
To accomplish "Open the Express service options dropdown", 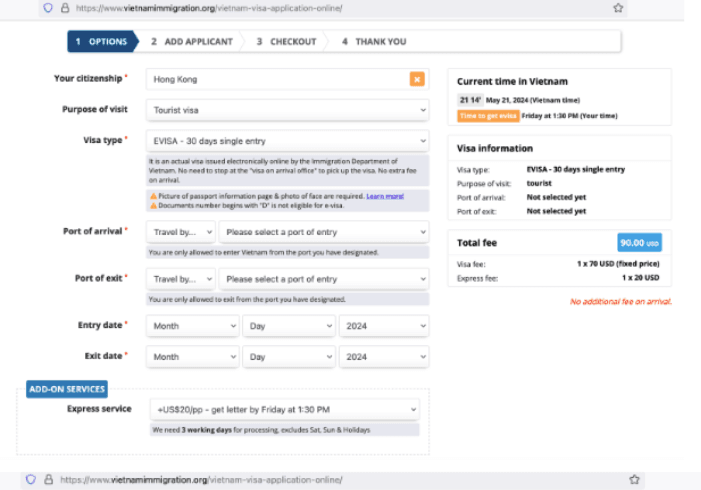I will click(284, 410).
